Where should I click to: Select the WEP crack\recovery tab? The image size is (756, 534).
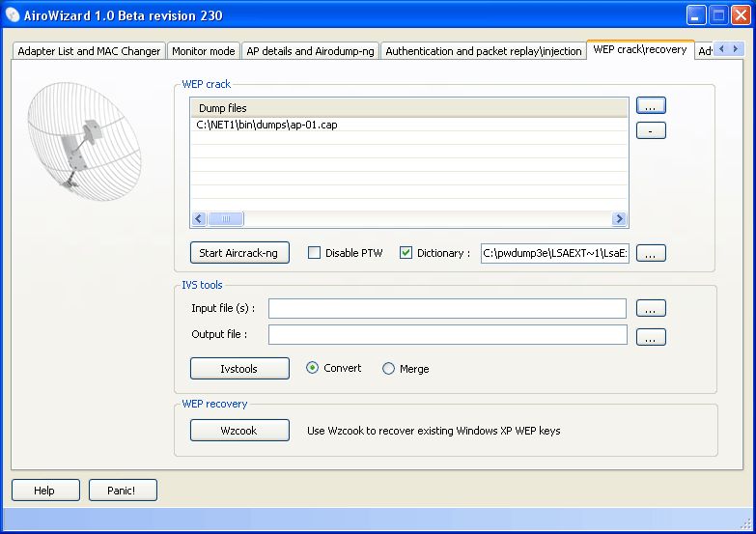640,49
